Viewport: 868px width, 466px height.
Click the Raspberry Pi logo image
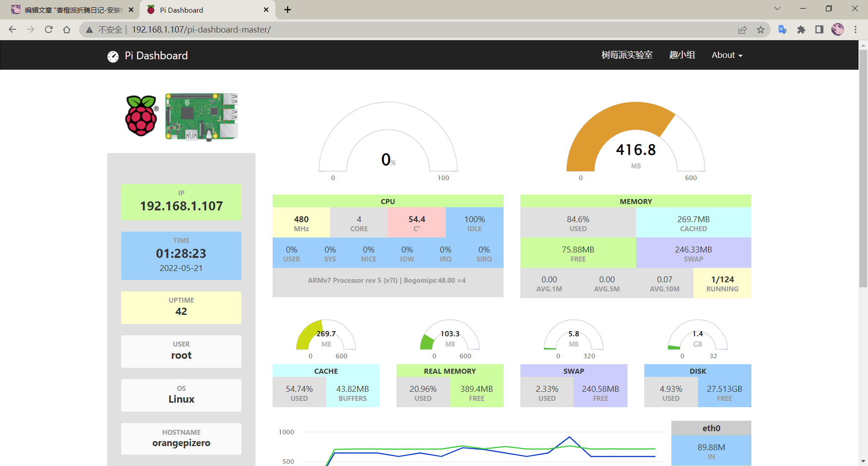point(142,116)
